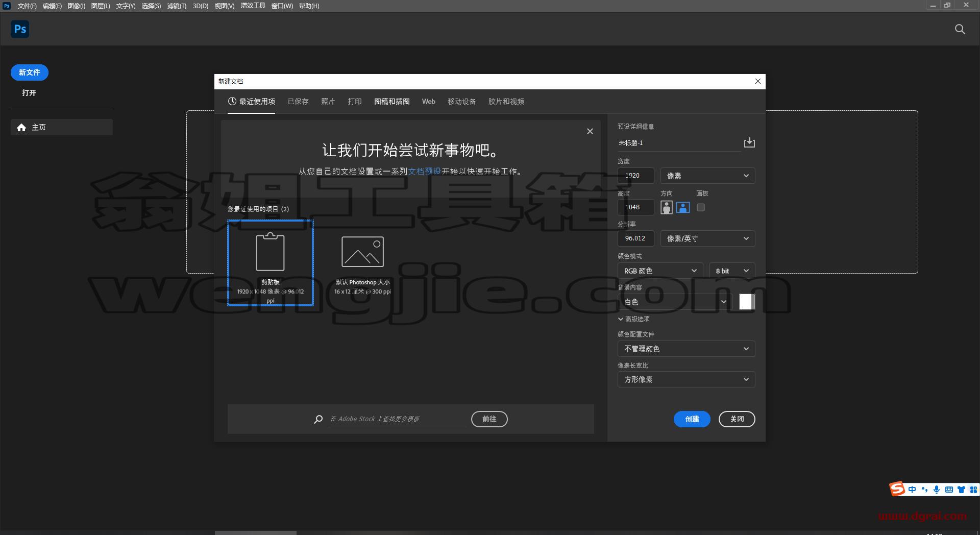980x535 pixels.
Task: Switch to the 照片 tab
Action: pos(328,102)
